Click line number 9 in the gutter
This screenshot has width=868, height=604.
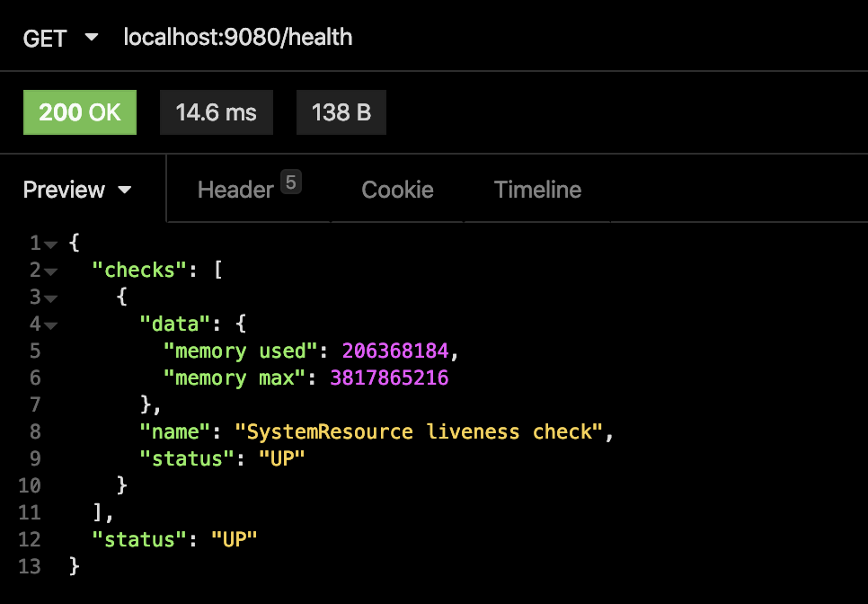point(35,459)
